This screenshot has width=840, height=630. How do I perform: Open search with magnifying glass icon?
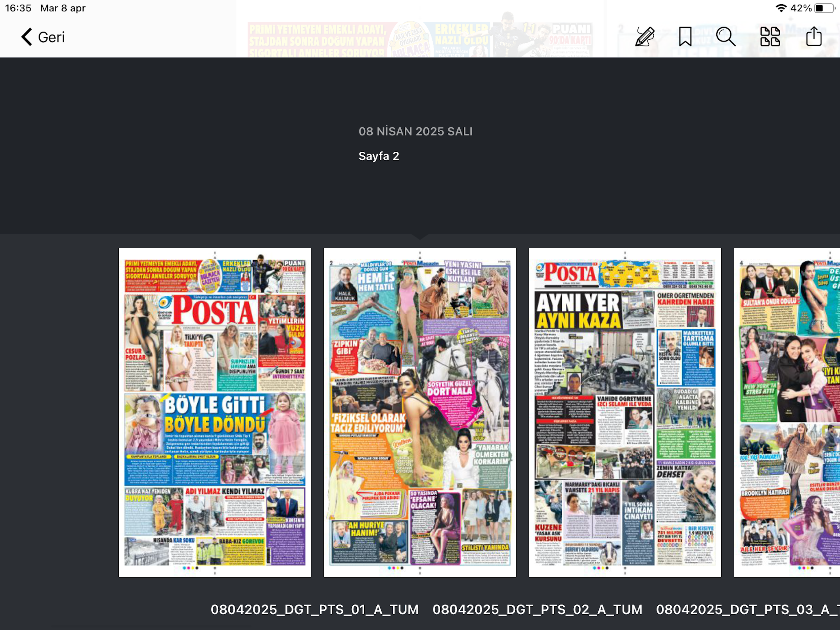[725, 37]
